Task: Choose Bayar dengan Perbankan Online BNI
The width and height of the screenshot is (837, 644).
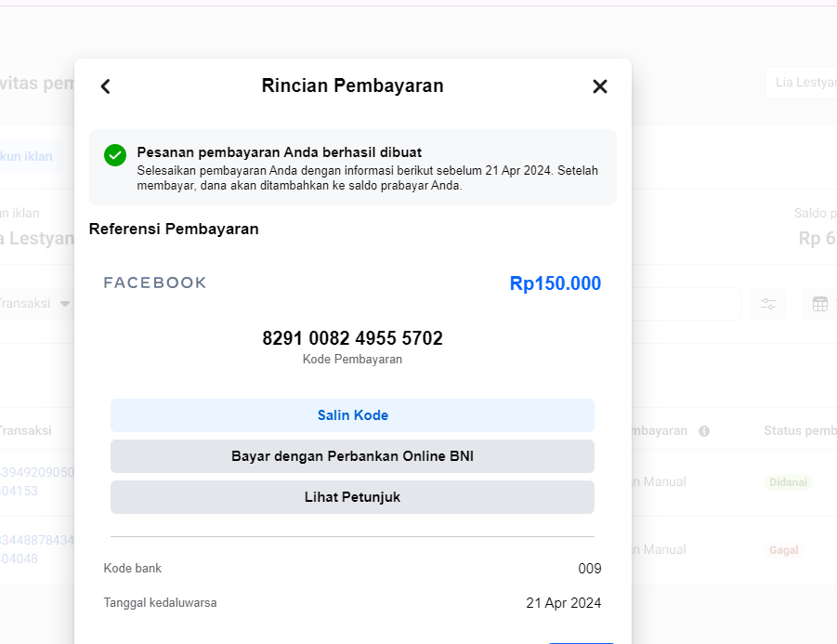Action: (352, 456)
